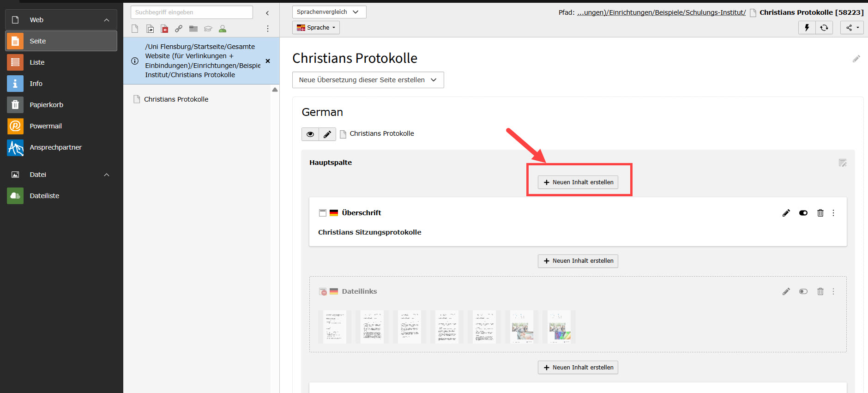
Task: Open Neue Übersetzung dieser Seite erstellen dropdown
Action: tap(368, 80)
